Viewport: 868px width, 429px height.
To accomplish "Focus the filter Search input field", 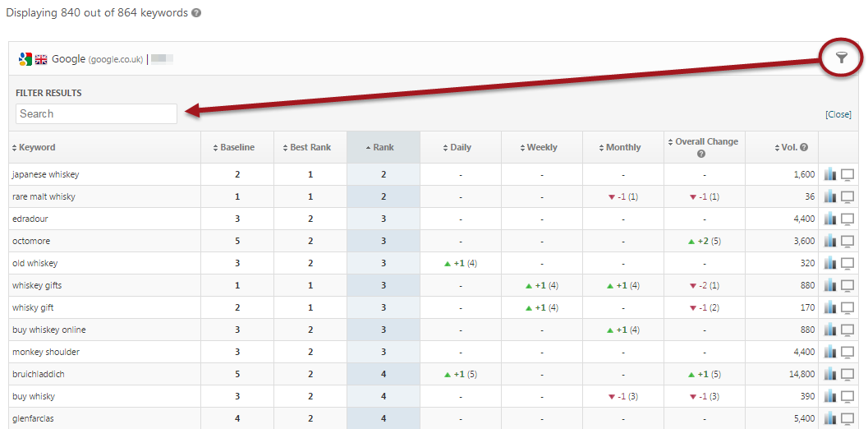I will click(96, 113).
